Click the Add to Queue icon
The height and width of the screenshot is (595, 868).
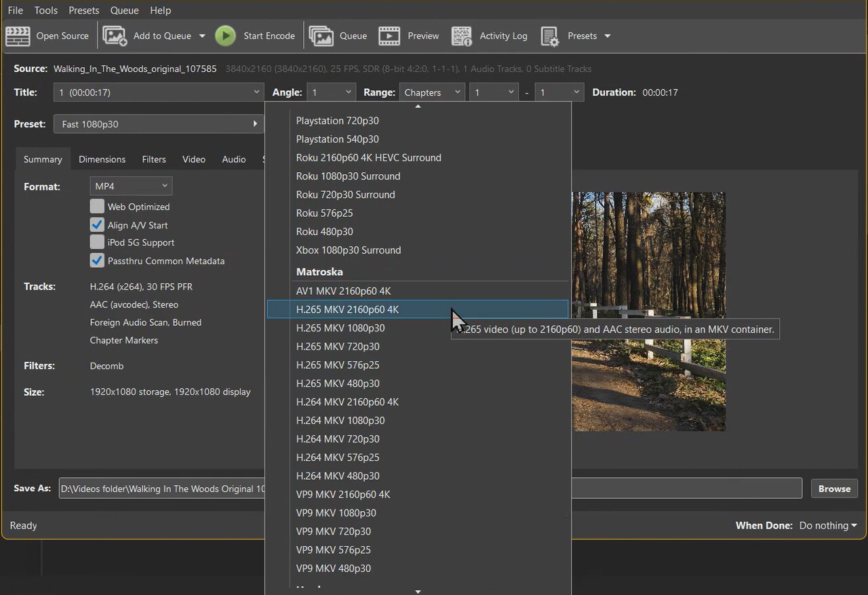pos(115,36)
